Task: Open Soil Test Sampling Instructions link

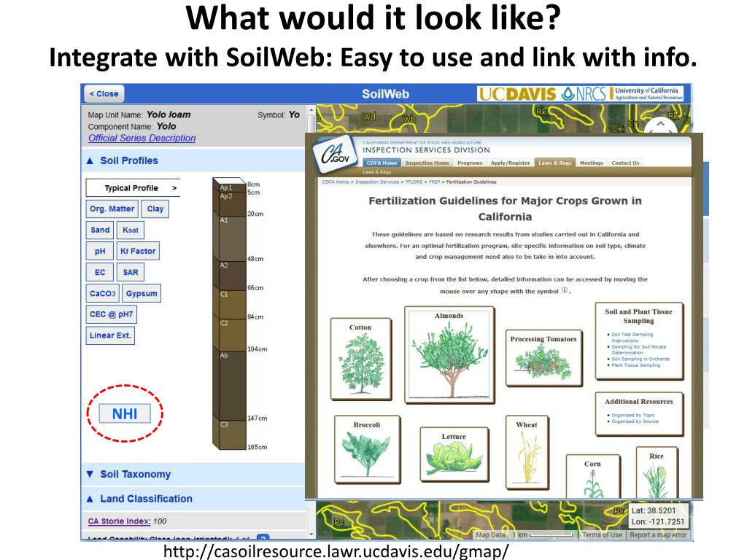Action: 632,338
